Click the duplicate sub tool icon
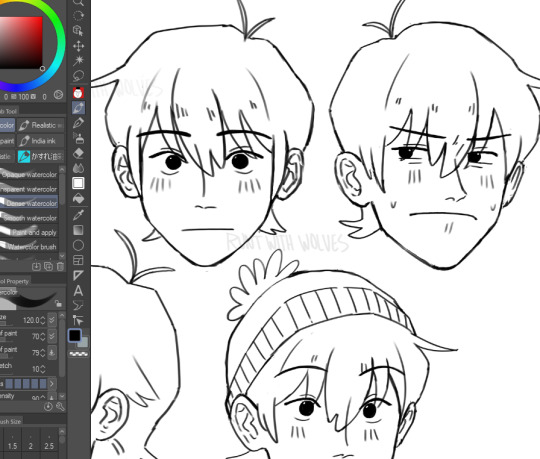Image resolution: width=540 pixels, height=459 pixels. pyautogui.click(x=49, y=267)
